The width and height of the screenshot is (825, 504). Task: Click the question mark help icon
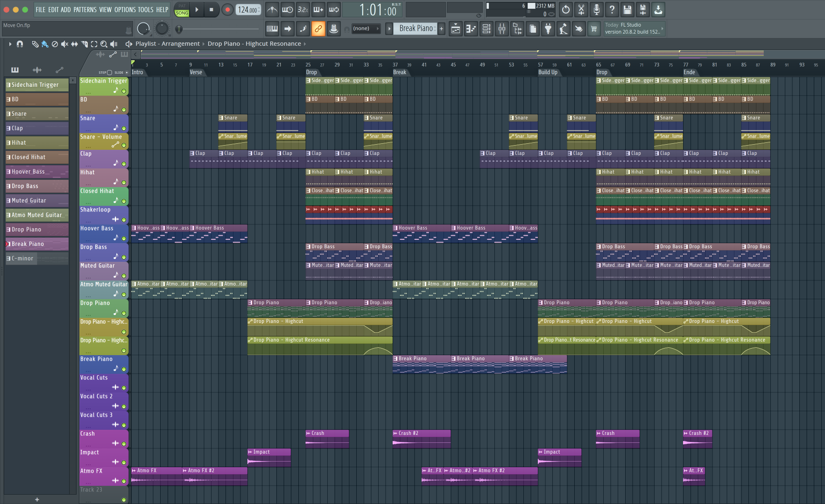point(612,9)
